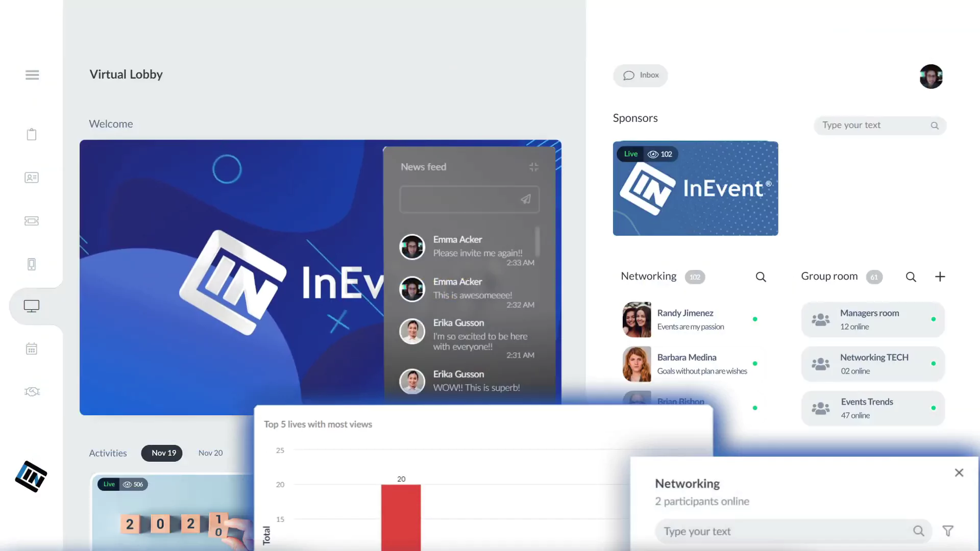Close the Networking popup
980x551 pixels.
[959, 473]
